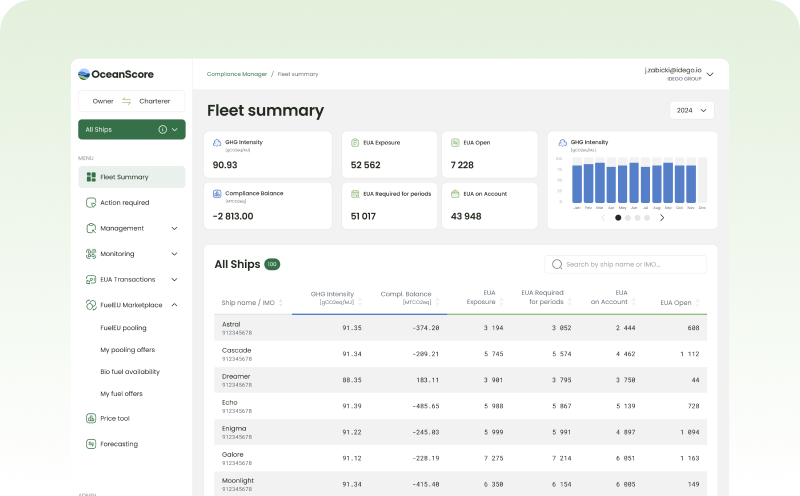Toggle the Owner/Charterer swap switch
Screen dimensions: 800x496
[127, 101]
